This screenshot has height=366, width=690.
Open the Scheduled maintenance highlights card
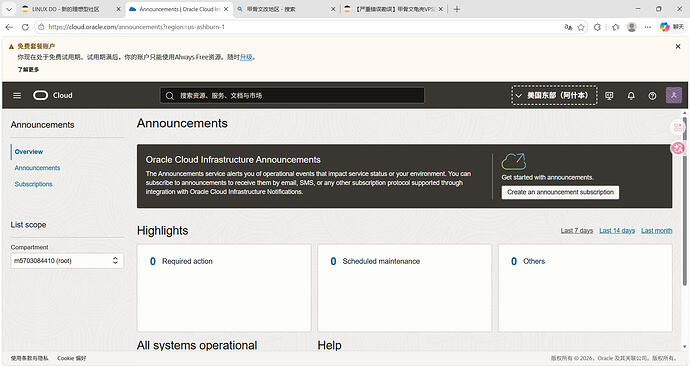[404, 288]
